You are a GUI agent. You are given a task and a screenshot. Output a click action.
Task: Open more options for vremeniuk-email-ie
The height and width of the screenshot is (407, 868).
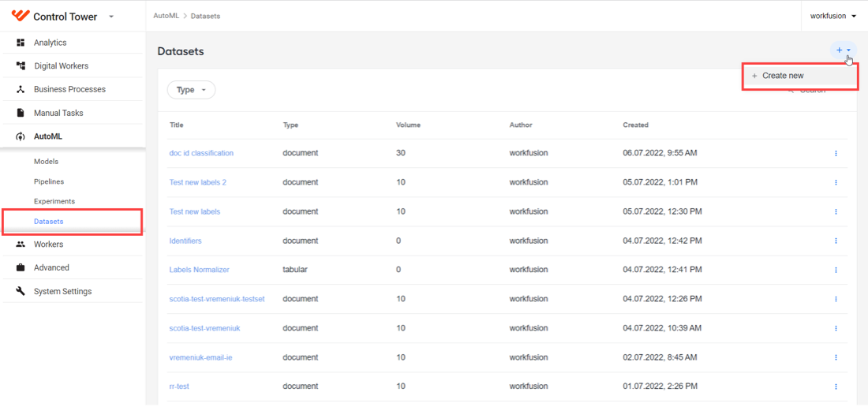(x=836, y=357)
